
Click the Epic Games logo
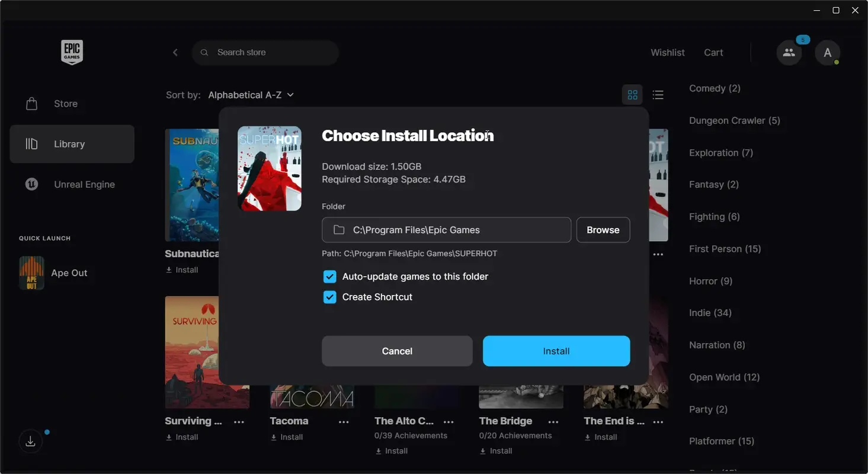pos(72,52)
